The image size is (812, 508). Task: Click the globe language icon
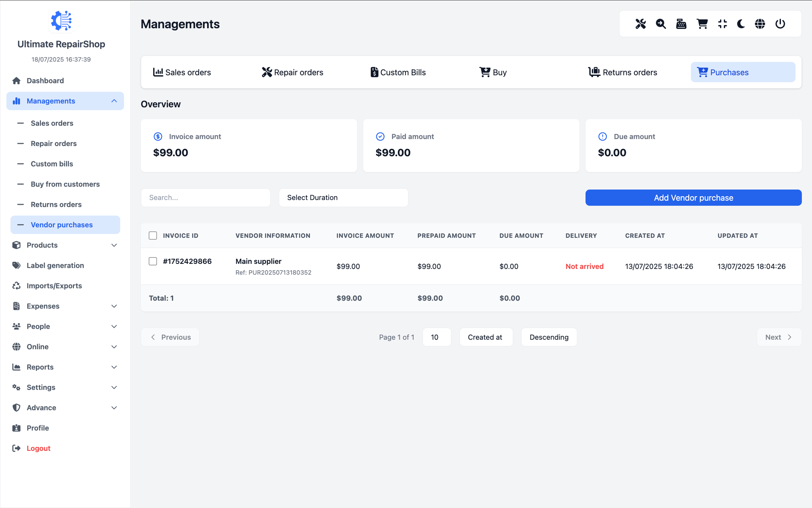(760, 24)
